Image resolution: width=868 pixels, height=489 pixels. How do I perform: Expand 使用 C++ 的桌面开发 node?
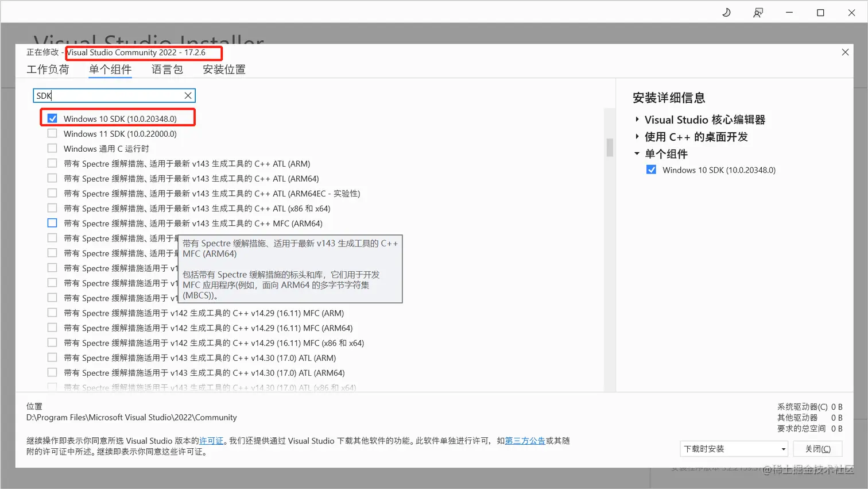(637, 137)
